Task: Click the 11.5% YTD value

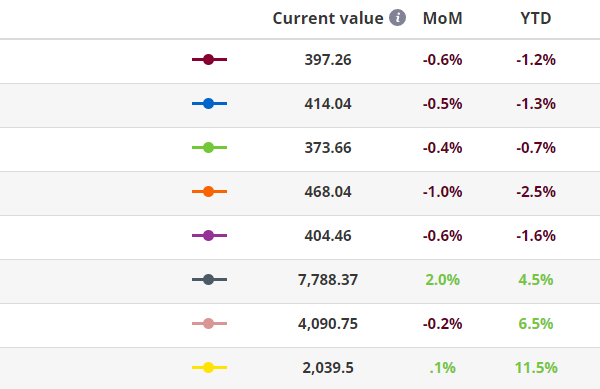Action: [536, 368]
